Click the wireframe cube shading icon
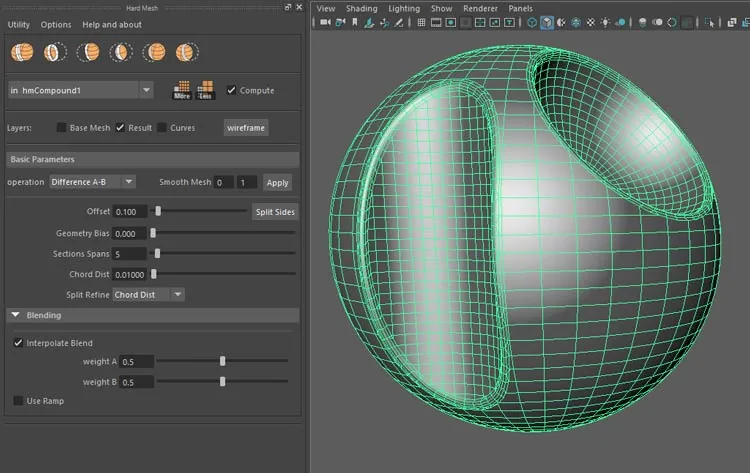The image size is (750, 473). 531,22
